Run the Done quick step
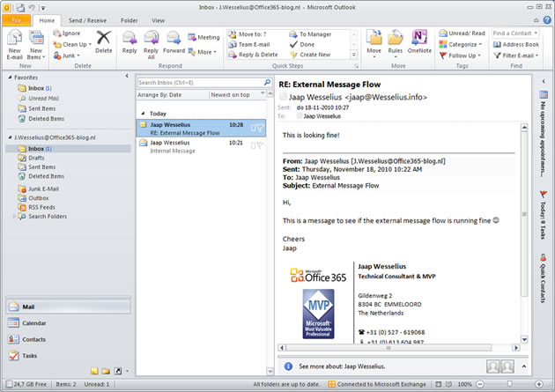Viewport: 555px width, 392px height. tap(302, 45)
